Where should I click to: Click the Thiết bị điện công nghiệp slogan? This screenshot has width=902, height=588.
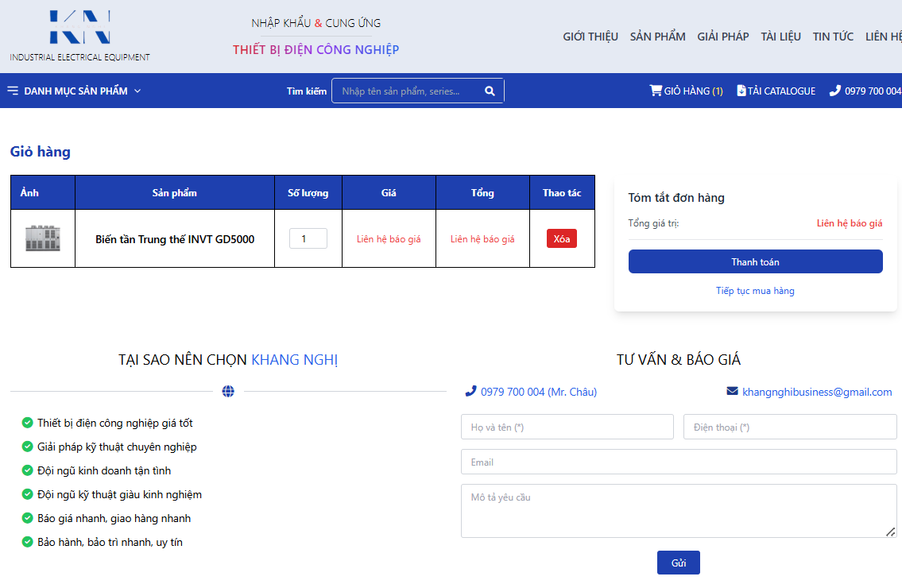point(316,50)
